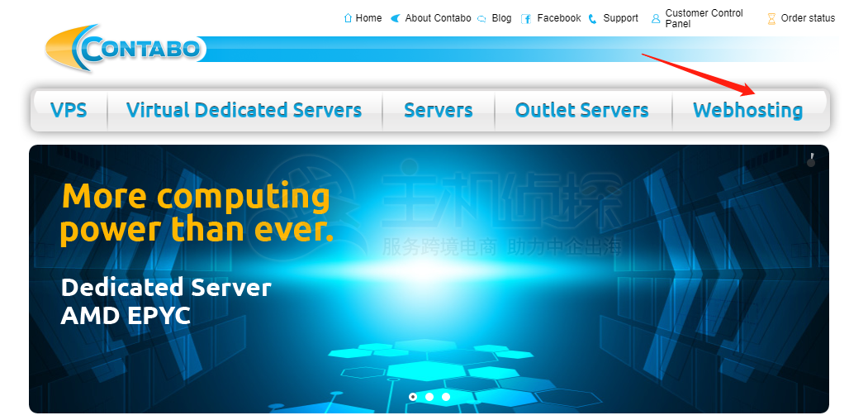The width and height of the screenshot is (868, 420).
Task: Open the Order status link
Action: (x=808, y=18)
